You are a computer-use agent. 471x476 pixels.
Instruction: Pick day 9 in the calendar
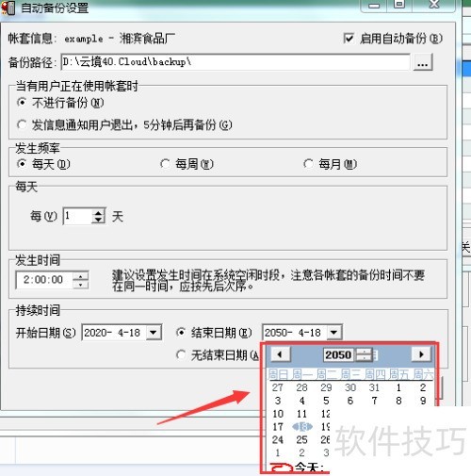423,401
